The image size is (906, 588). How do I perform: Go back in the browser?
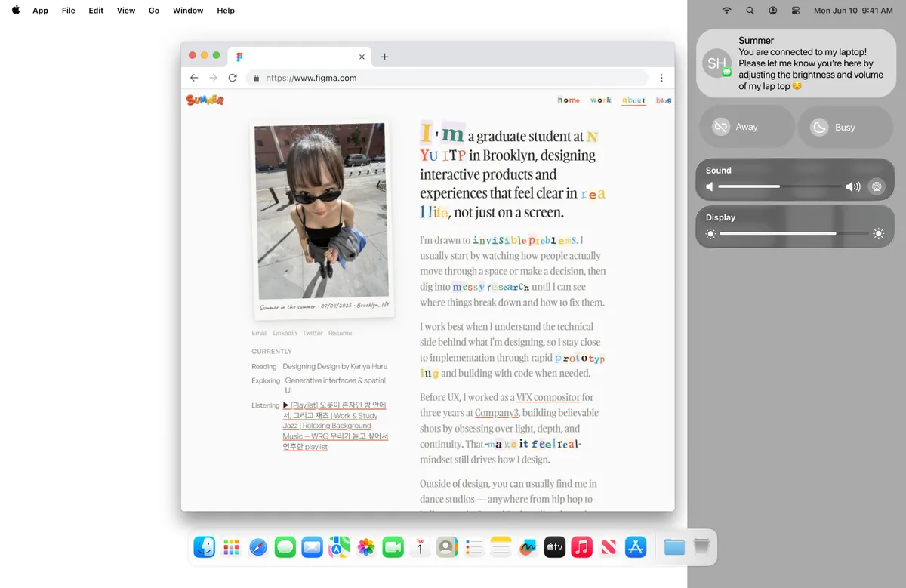pyautogui.click(x=194, y=78)
